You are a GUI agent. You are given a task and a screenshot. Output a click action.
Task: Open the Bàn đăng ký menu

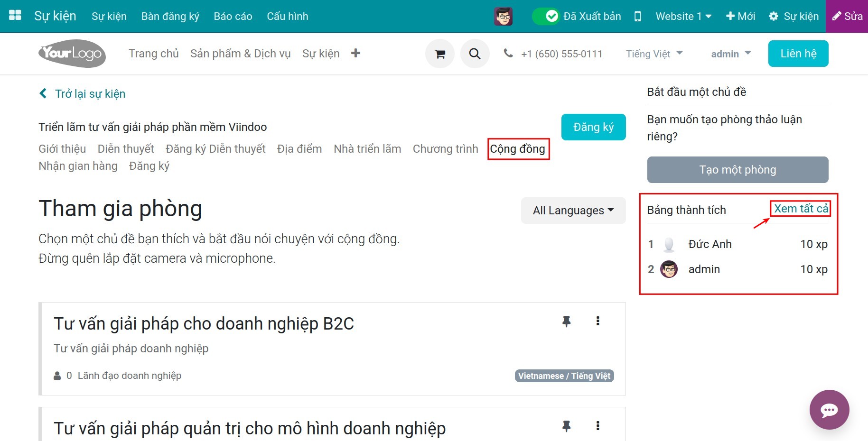(170, 16)
